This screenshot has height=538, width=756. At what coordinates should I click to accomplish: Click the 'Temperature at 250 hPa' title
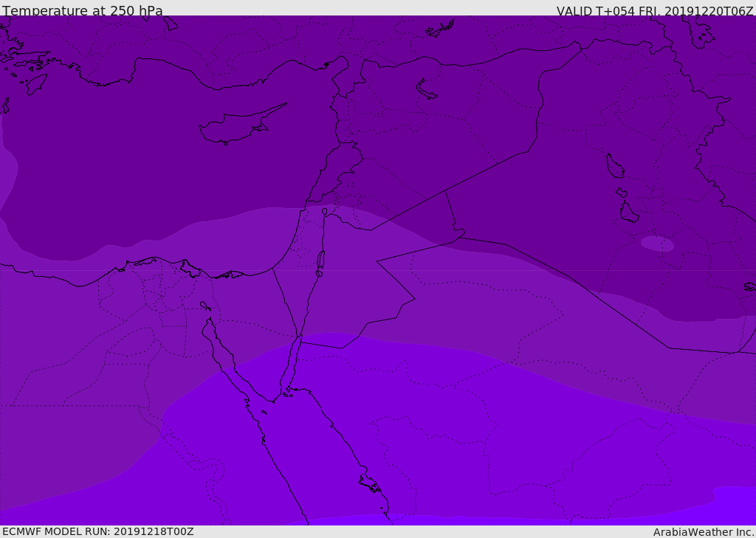point(83,10)
